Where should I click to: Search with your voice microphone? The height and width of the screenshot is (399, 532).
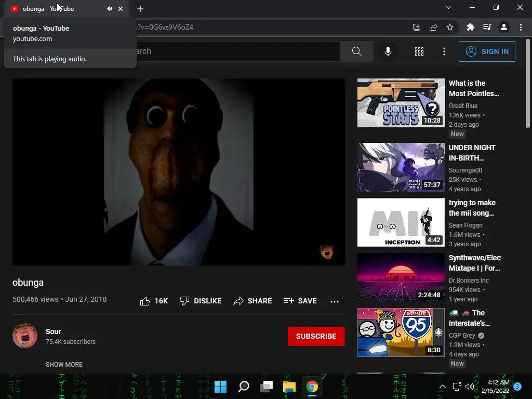(388, 51)
